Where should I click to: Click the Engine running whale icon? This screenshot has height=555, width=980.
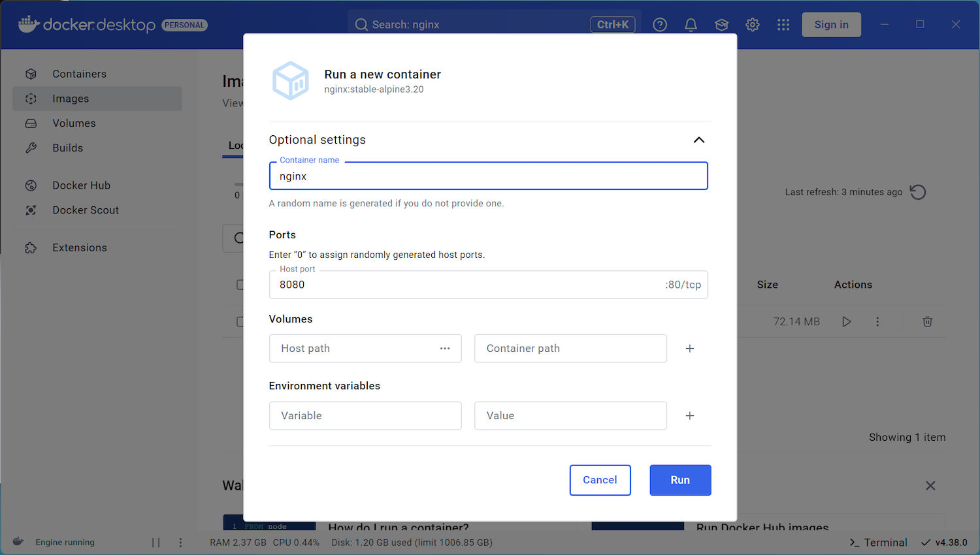(18, 542)
